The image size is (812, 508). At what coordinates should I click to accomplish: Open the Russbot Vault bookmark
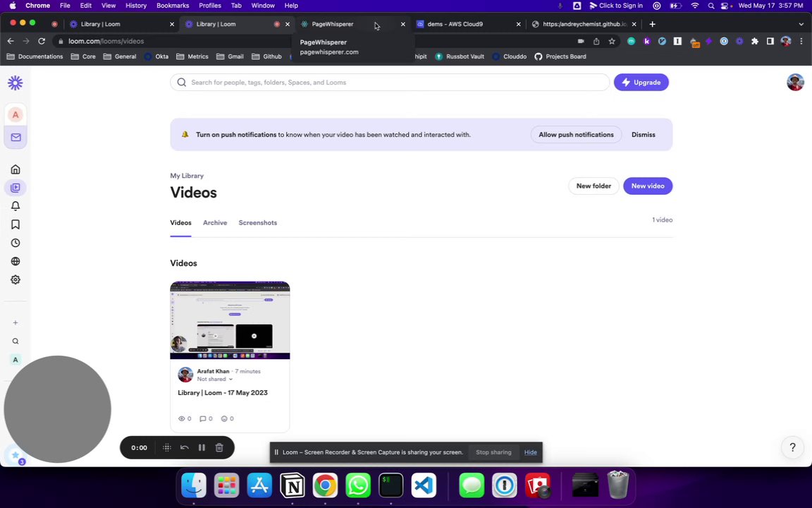[x=460, y=56]
